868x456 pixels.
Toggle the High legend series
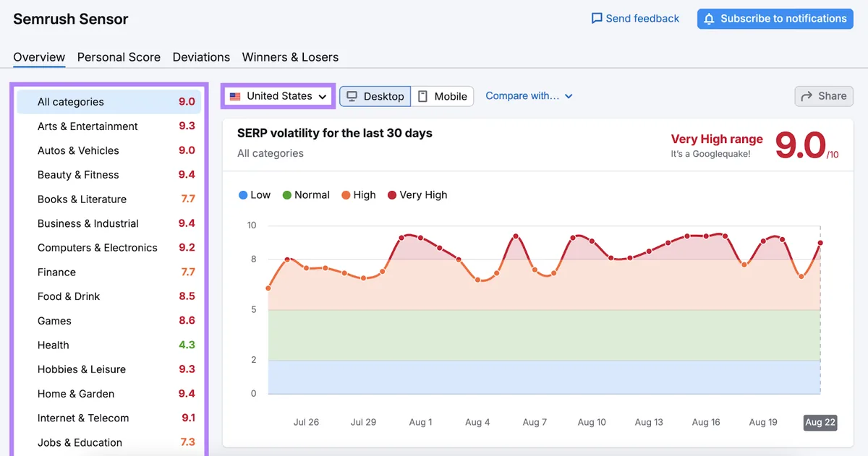point(359,195)
